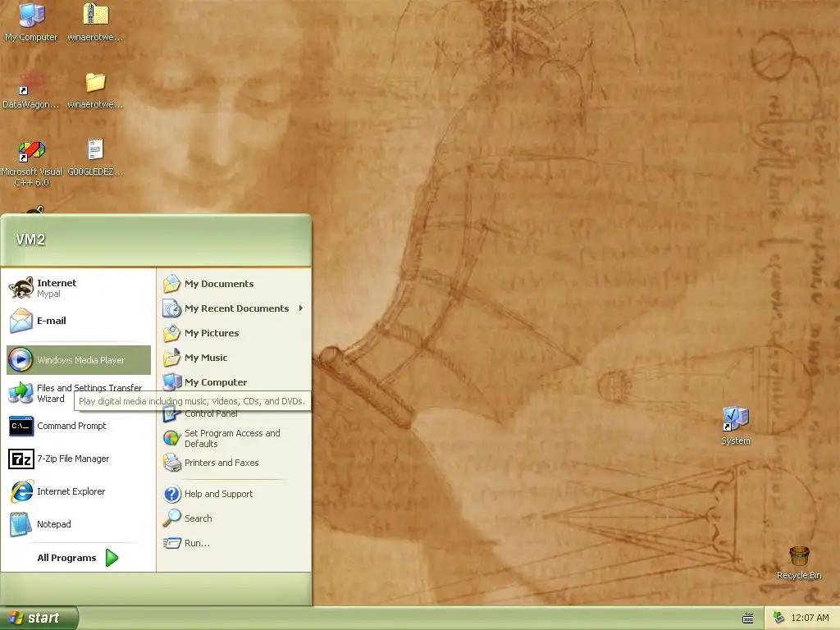Screen dimensions: 840x630
Task: Open DataWagon desktop shortcut
Action: [31, 89]
